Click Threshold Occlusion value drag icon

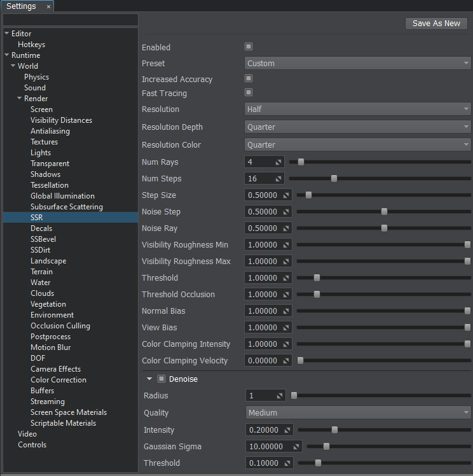click(286, 295)
